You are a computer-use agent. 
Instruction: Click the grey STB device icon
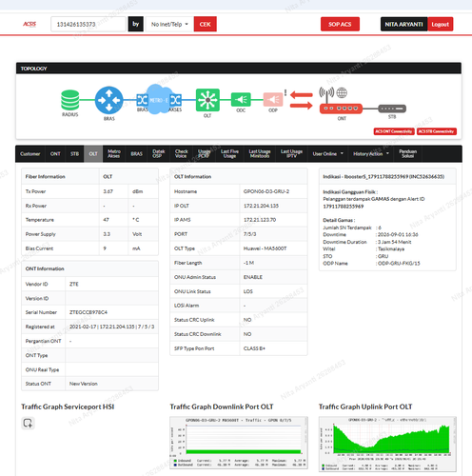pos(392,109)
